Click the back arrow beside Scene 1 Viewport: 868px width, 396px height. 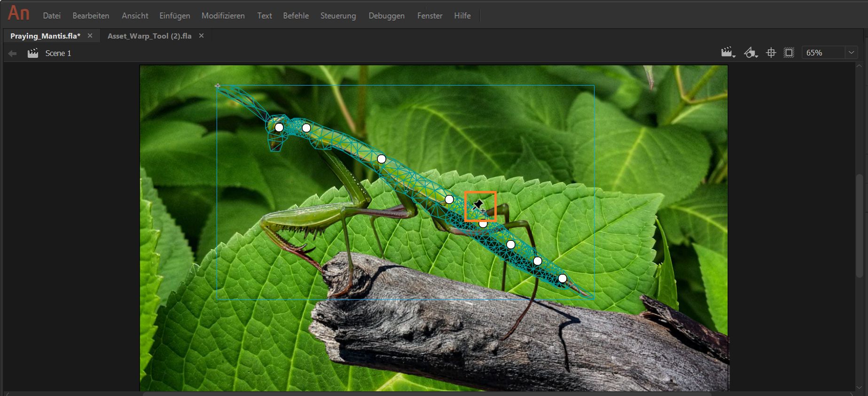12,54
